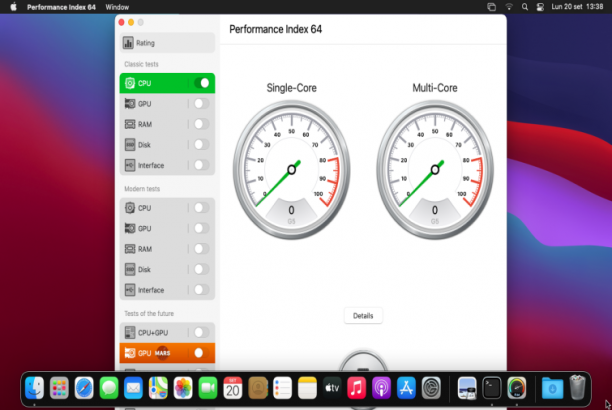Click the Wi-Fi status icon
The width and height of the screenshot is (612, 410).
click(x=509, y=7)
